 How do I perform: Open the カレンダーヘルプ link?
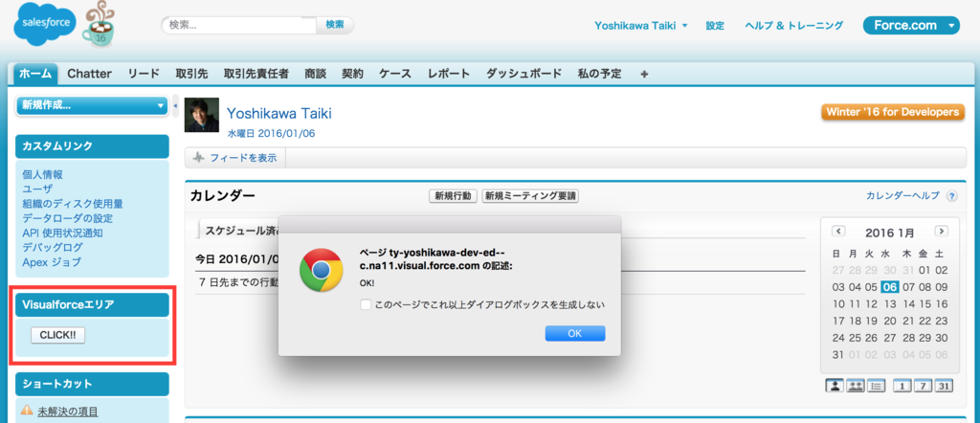click(902, 195)
